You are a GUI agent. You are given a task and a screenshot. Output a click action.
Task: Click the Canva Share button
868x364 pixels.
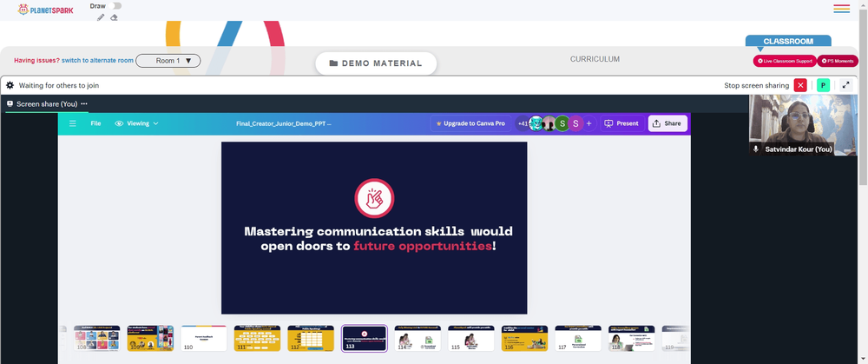[x=667, y=123]
